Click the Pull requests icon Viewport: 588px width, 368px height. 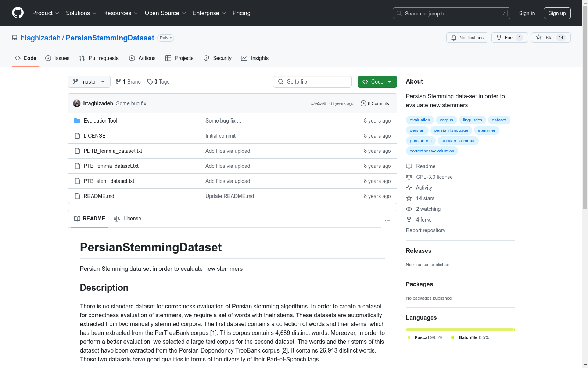pyautogui.click(x=82, y=58)
